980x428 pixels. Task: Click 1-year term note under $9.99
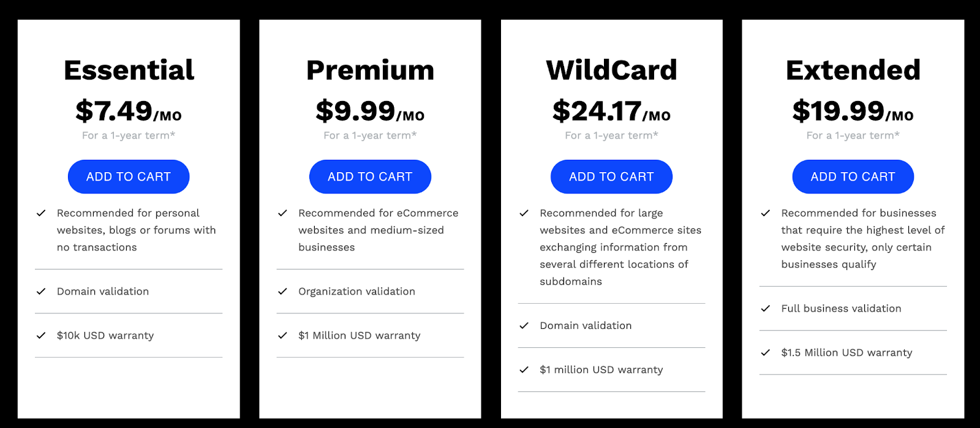[x=370, y=135]
